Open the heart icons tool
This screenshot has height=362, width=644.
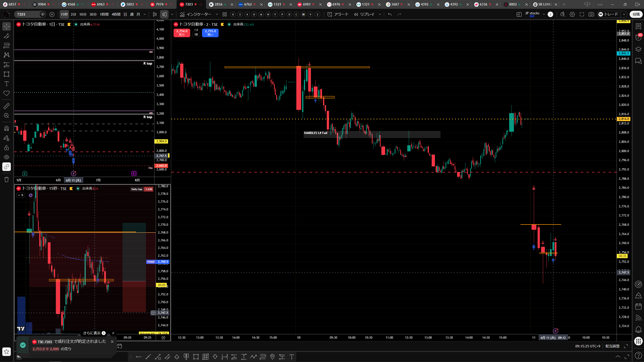click(x=7, y=93)
